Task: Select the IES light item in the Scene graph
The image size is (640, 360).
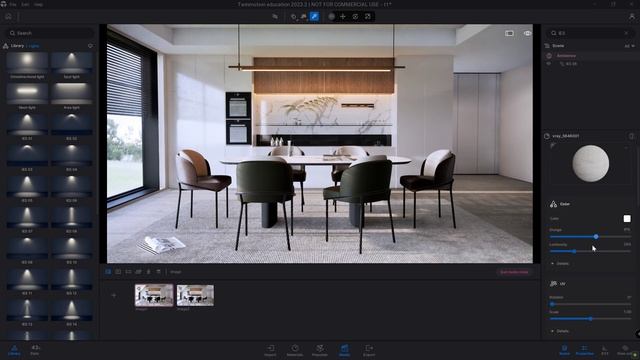Action: [569, 64]
